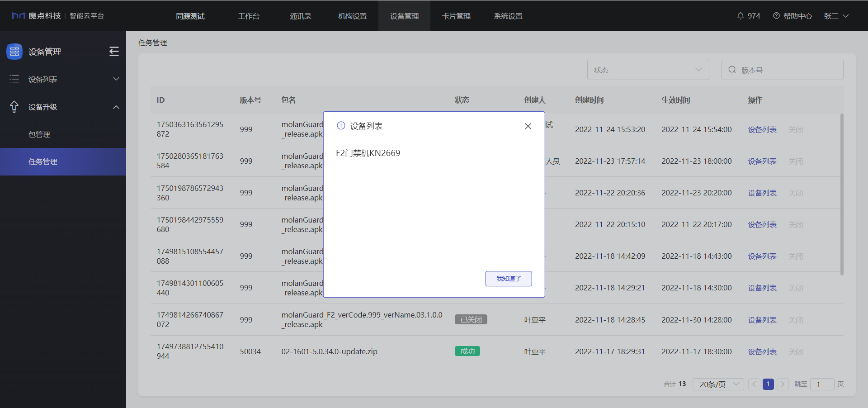Viewport: 868px width, 408px height.
Task: Click the 创建时间 column header
Action: point(589,100)
